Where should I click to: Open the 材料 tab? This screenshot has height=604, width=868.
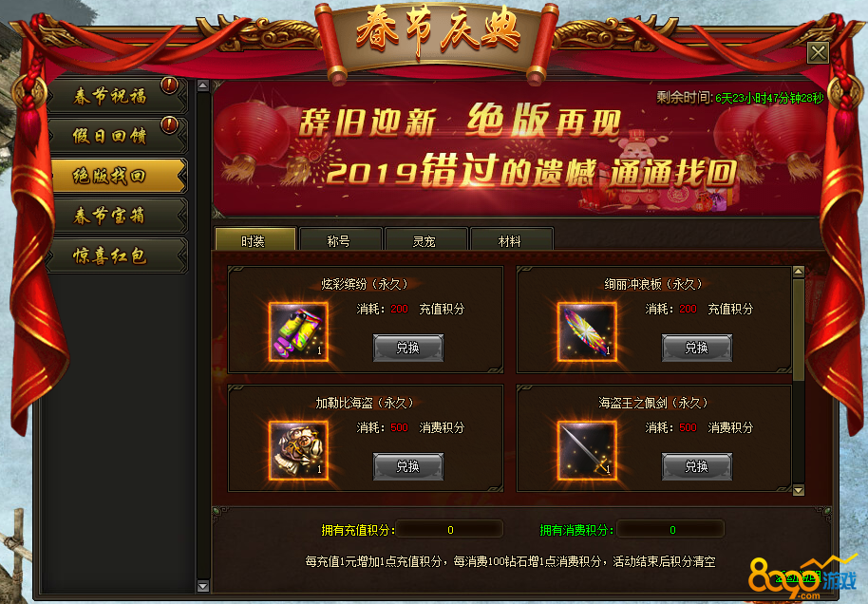pos(511,239)
